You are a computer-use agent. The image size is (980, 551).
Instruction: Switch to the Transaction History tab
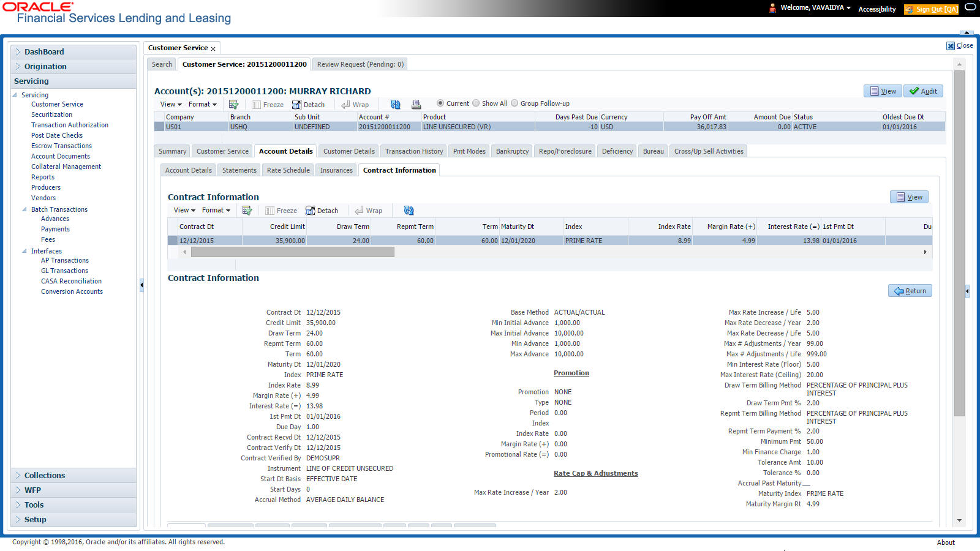click(413, 151)
